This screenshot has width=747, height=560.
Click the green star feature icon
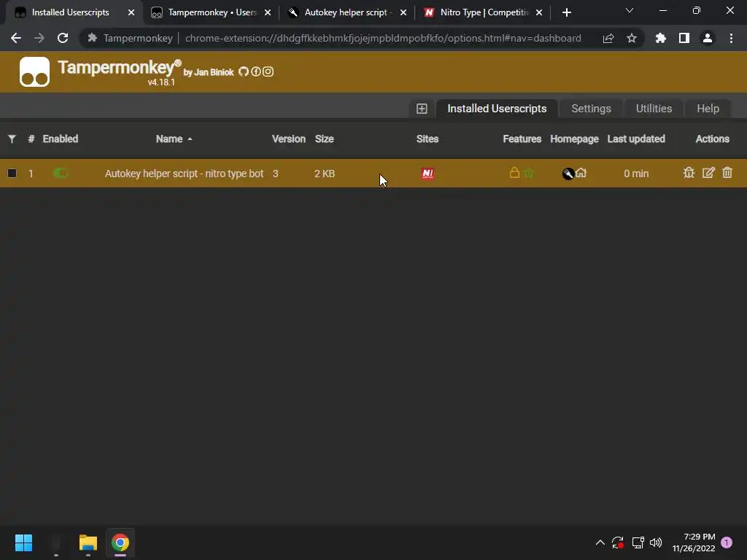pyautogui.click(x=528, y=174)
